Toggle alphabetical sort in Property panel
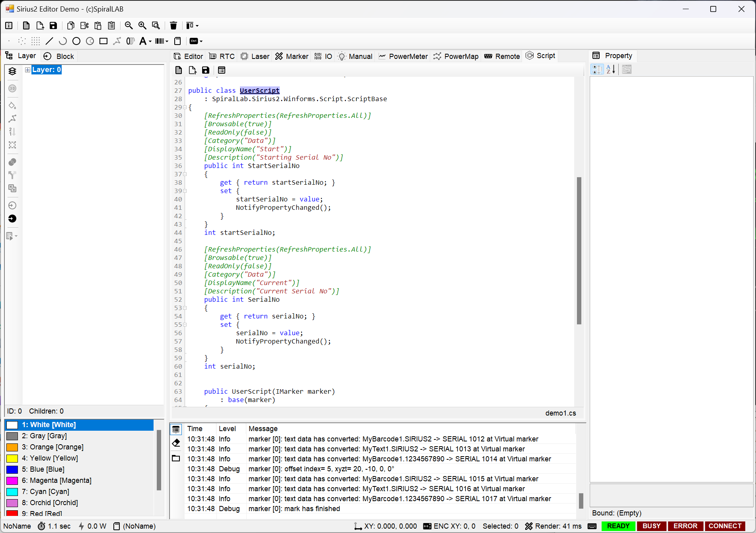 pos(611,69)
